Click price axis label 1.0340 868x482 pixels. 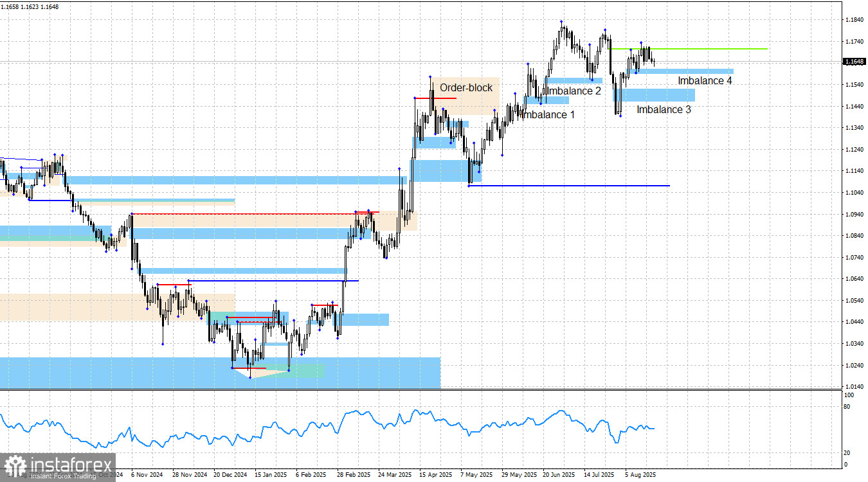coord(854,344)
